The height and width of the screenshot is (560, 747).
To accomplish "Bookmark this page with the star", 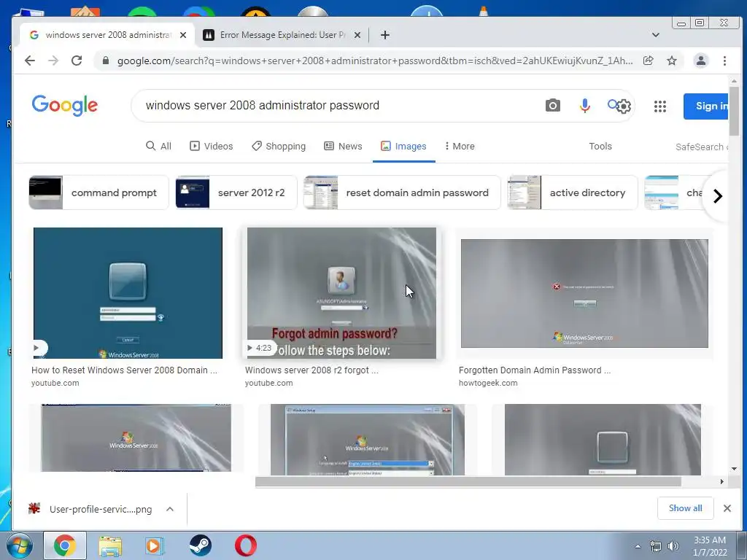I will (672, 61).
